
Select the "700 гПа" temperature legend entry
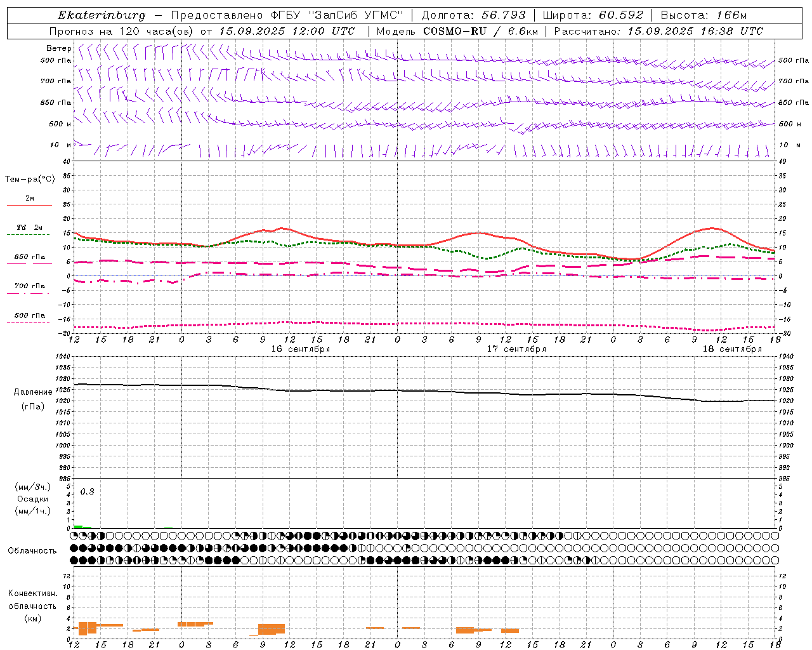(30, 286)
